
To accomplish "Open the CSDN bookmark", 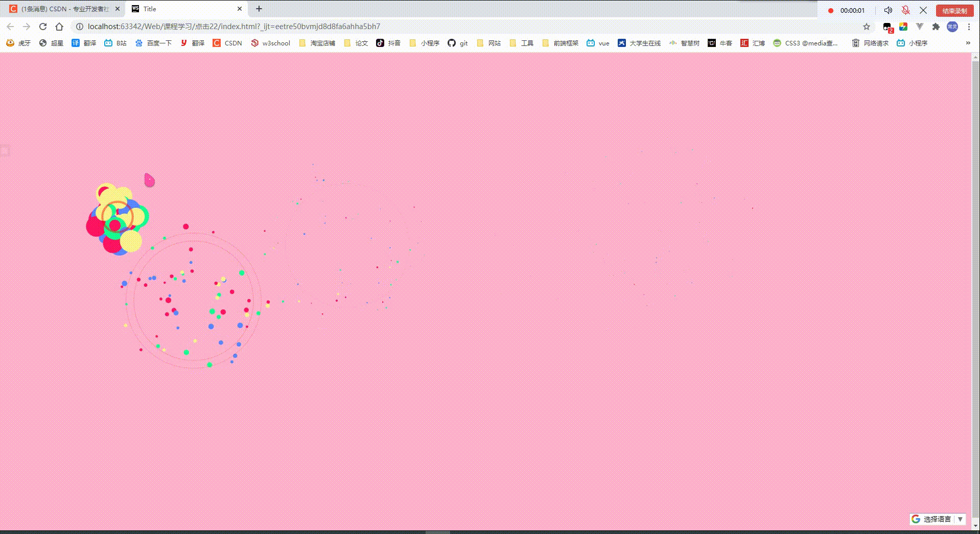I will pyautogui.click(x=227, y=43).
